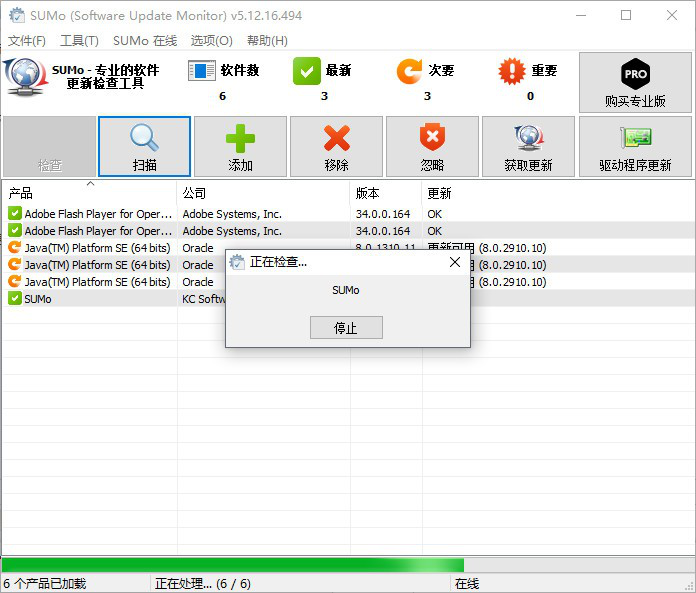
Task: Click Adobe Systems, Inc. in the first row
Action: click(x=232, y=214)
